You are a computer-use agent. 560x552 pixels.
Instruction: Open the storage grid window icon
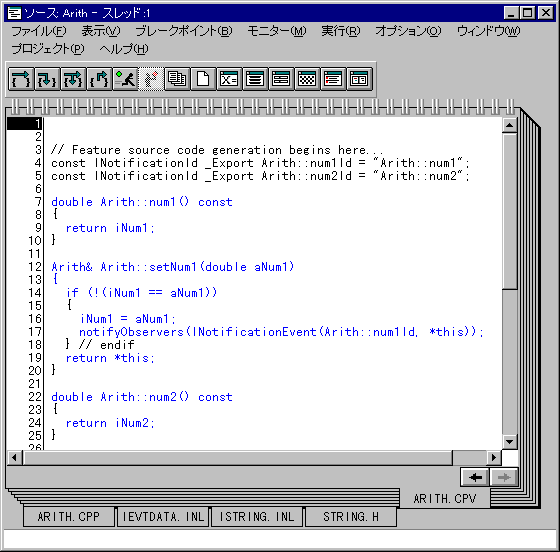(307, 79)
